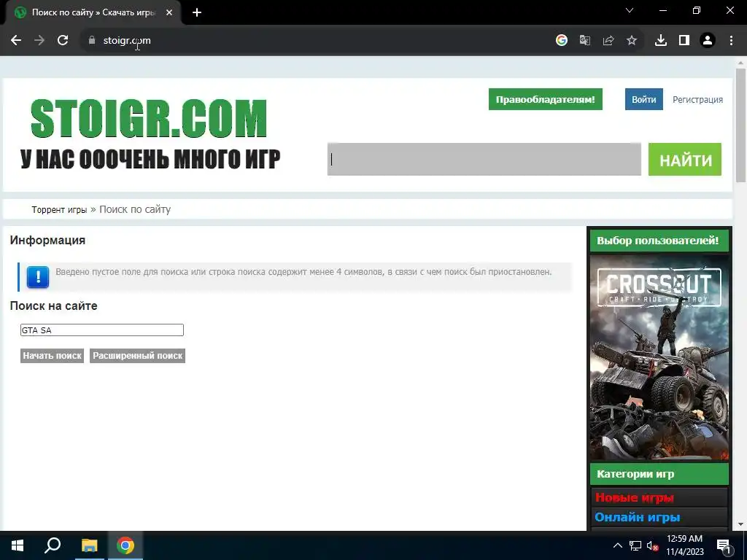Share this page icon
The image size is (747, 560).
608,41
